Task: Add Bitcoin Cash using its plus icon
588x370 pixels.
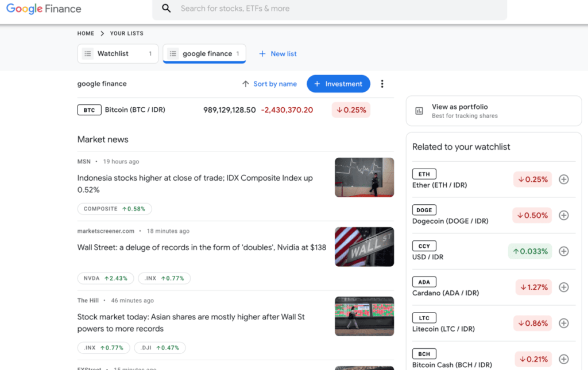Action: point(563,359)
